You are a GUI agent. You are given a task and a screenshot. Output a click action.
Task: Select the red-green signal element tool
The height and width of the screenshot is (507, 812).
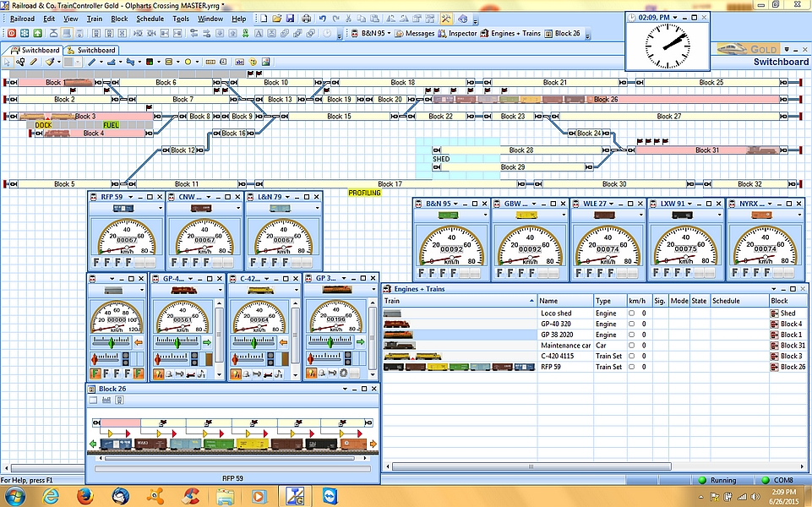pos(150,62)
